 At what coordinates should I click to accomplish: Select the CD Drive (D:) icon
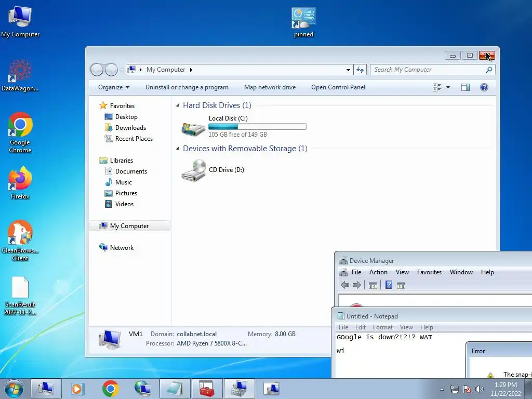tap(193, 170)
